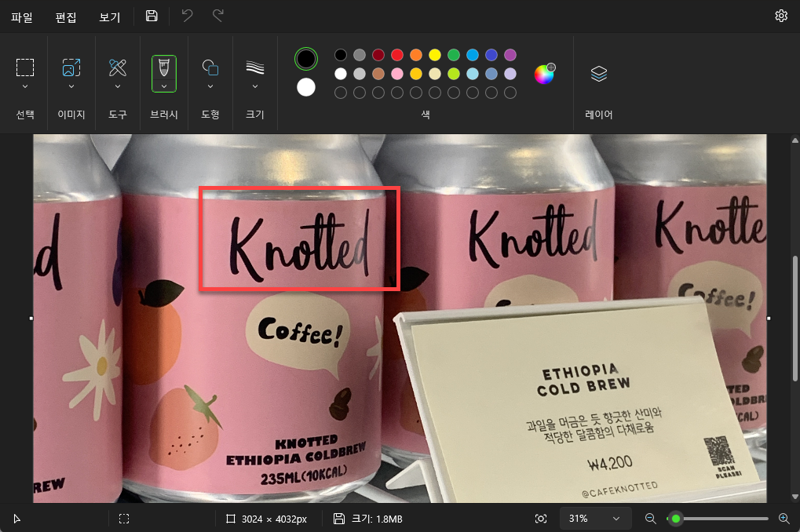Select secondary color 2 (white circle)

306,87
